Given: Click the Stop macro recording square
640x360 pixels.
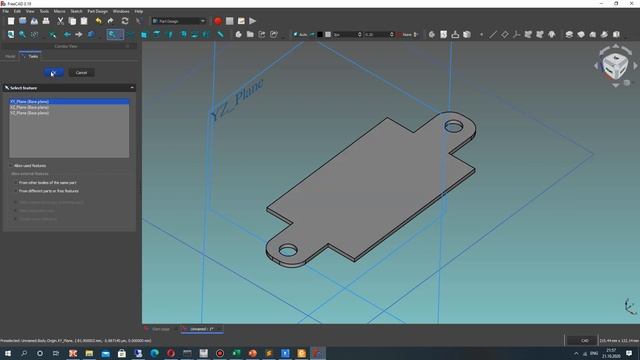Looking at the screenshot, I should [x=229, y=21].
